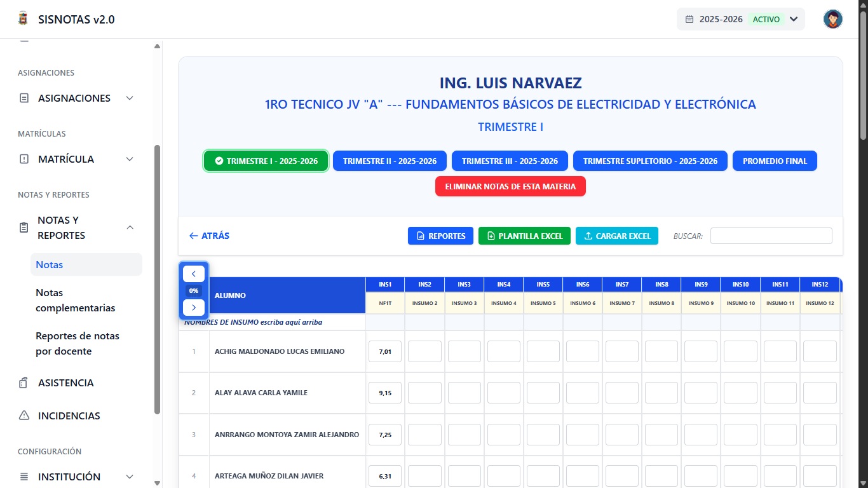Click the INS12 grade field for Achig Maldonado
Image resolution: width=868 pixels, height=488 pixels.
coord(820,351)
